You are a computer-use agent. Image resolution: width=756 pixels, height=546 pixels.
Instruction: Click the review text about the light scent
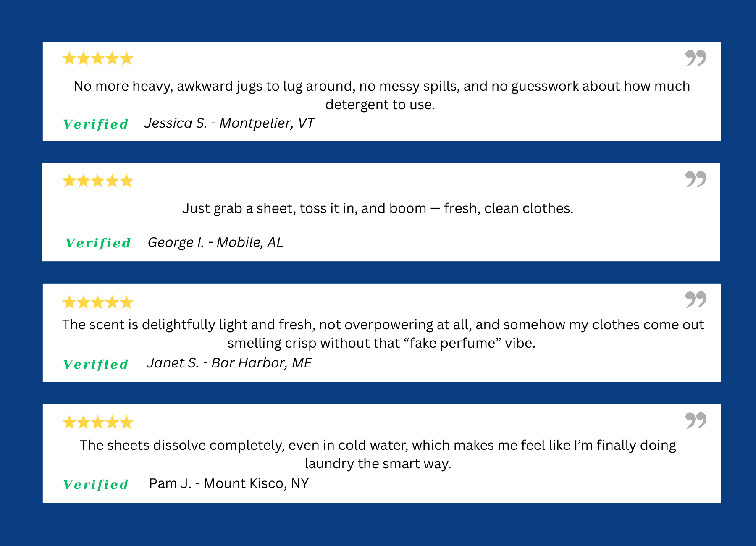(x=382, y=333)
